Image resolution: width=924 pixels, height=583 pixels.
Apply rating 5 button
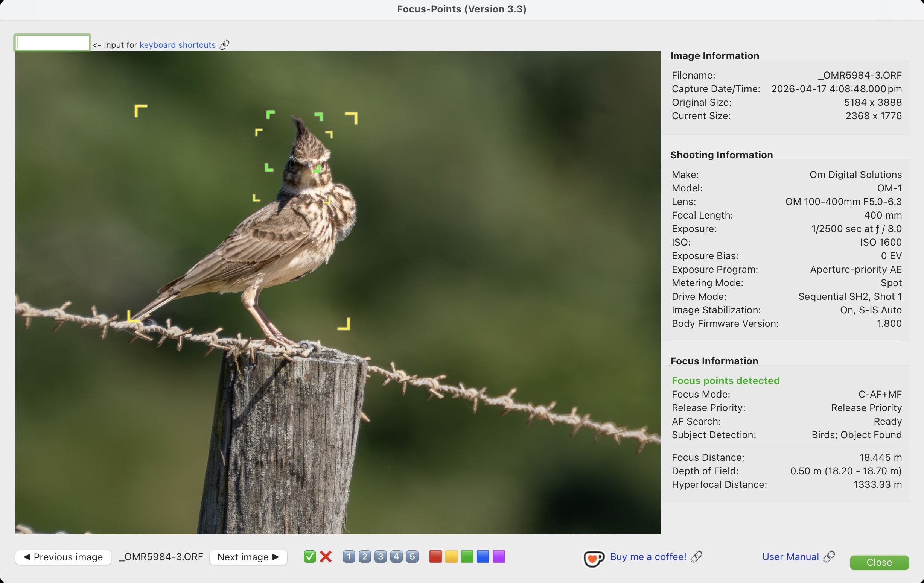[412, 557]
